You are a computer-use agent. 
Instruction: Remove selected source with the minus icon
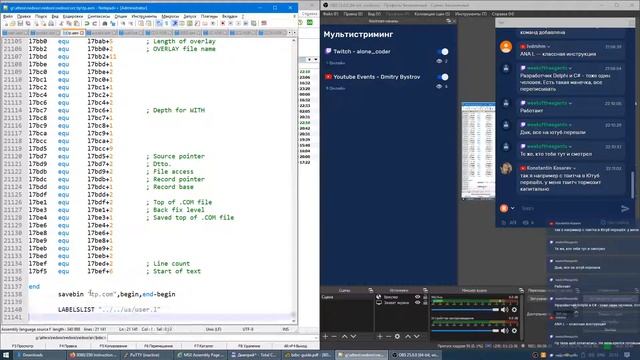tap(388, 336)
